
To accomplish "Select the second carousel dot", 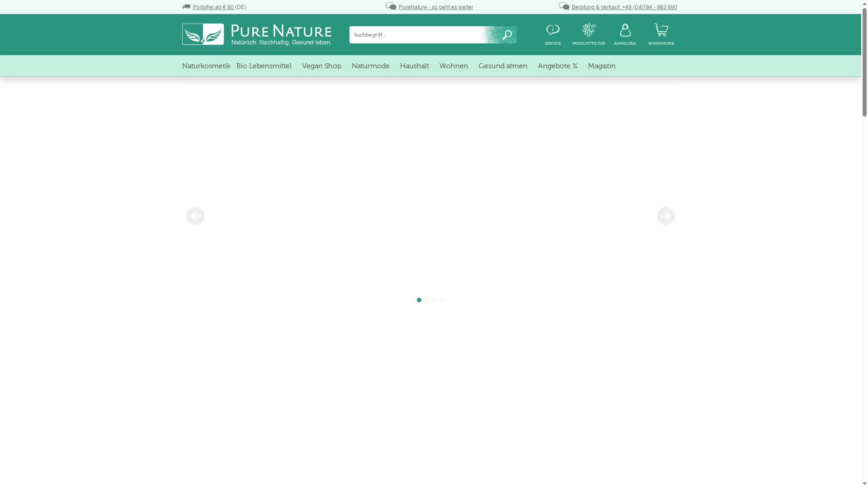I will (x=426, y=300).
